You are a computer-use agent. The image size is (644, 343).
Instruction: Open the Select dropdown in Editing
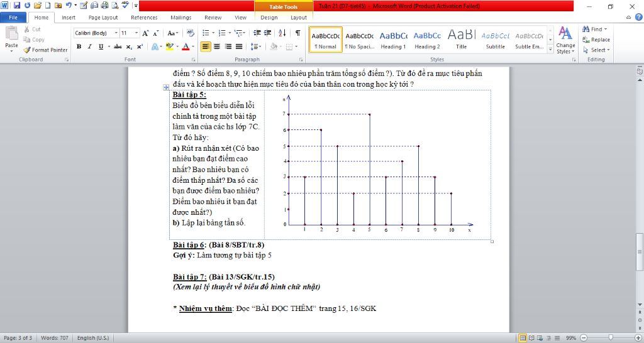pos(596,50)
